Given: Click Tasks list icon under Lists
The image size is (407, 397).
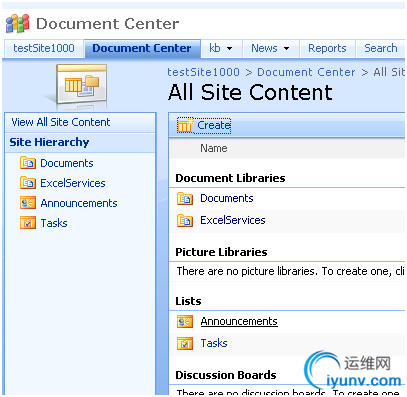Looking at the screenshot, I should pos(185,343).
